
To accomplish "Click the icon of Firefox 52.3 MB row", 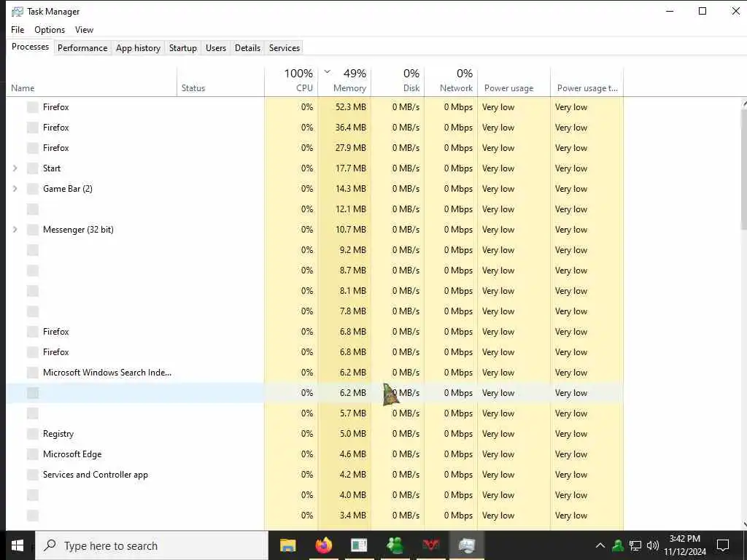I will [x=32, y=107].
